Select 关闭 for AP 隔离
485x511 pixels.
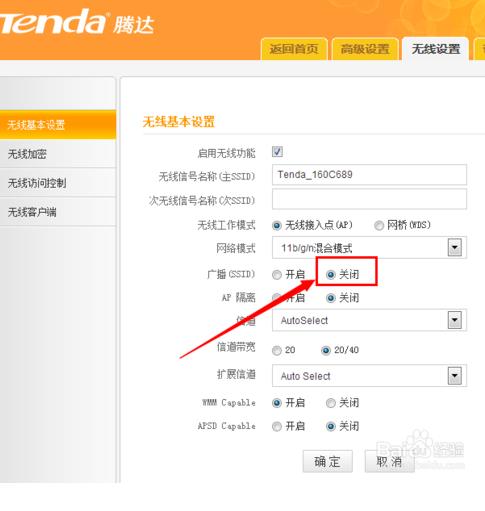point(330,298)
